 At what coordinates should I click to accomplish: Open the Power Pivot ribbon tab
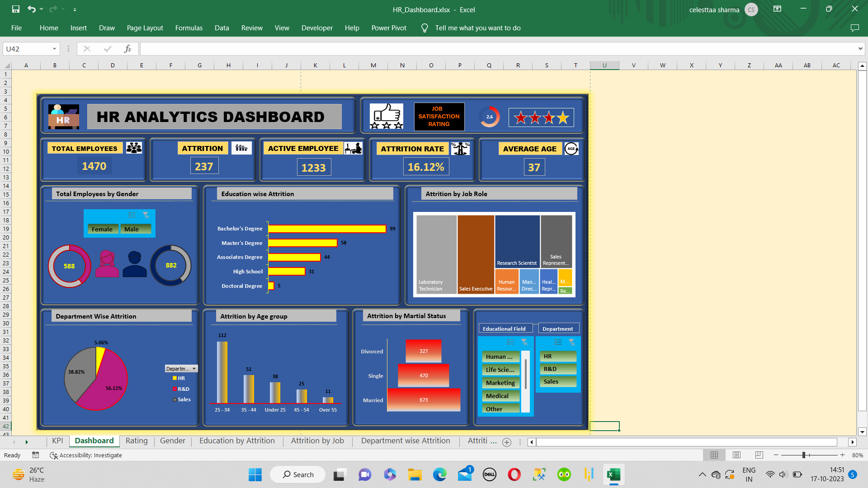coord(389,28)
